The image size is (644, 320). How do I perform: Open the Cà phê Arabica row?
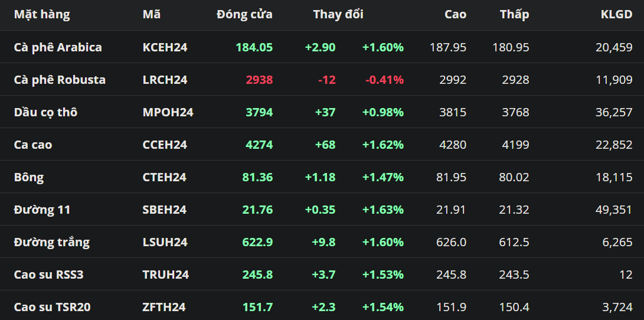58,47
